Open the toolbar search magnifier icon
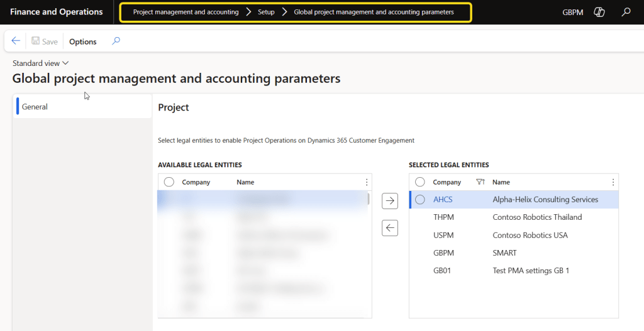This screenshot has height=331, width=644. click(116, 41)
